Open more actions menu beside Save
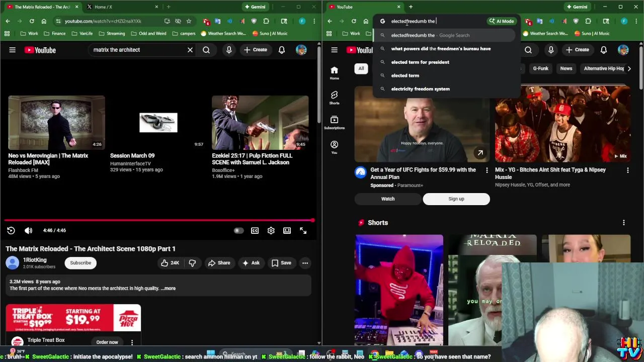This screenshot has height=362, width=644. (305, 263)
